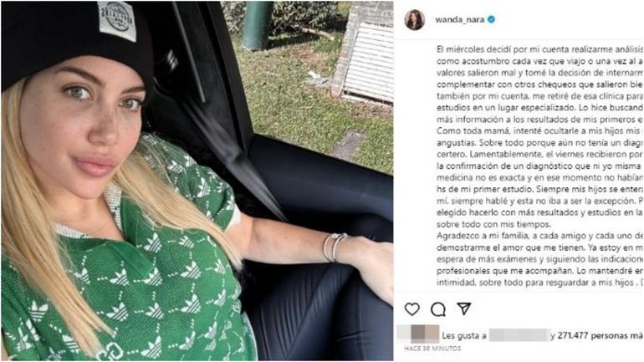Open comments via the speech bubble icon
644x362 pixels.
pos(437,309)
